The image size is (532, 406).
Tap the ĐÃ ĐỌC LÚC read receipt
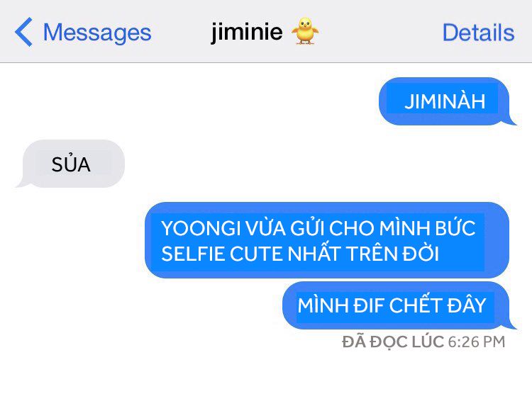393,342
